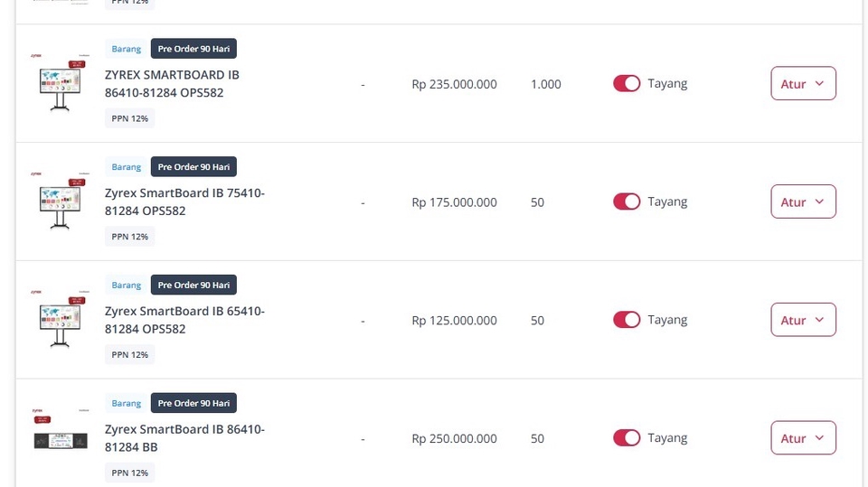Viewport: 868px width, 487px height.
Task: Open Zyrex SmartBoard IB 86410-81284 BB title
Action: pyautogui.click(x=184, y=438)
